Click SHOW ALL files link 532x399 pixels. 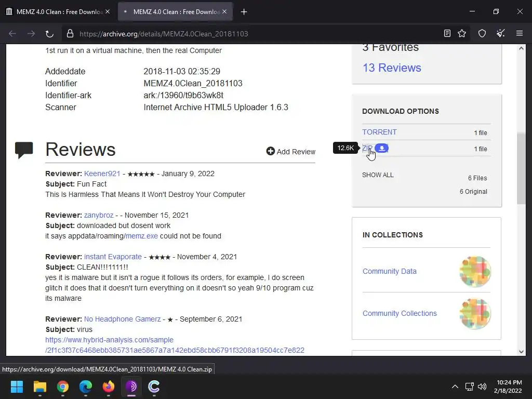point(378,175)
